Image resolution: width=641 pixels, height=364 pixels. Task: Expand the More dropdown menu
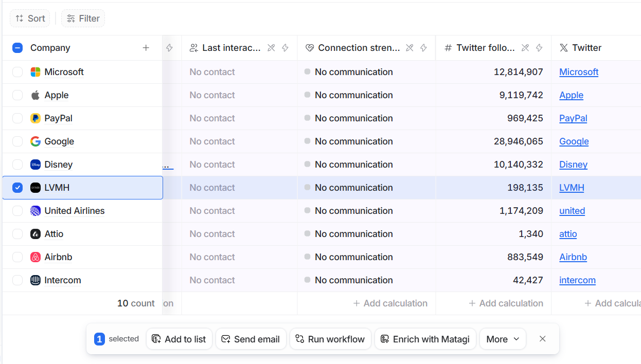point(503,339)
